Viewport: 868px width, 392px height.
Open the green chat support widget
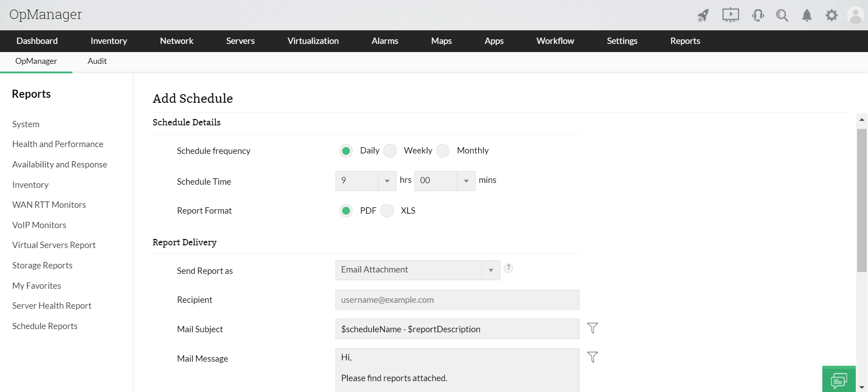tap(839, 379)
